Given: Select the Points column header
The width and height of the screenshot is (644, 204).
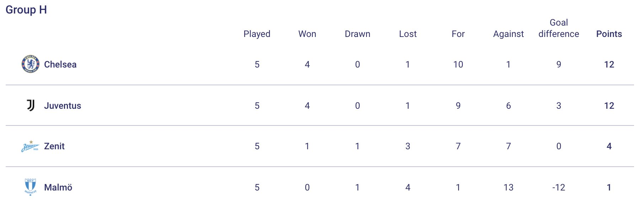Looking at the screenshot, I should [x=609, y=34].
